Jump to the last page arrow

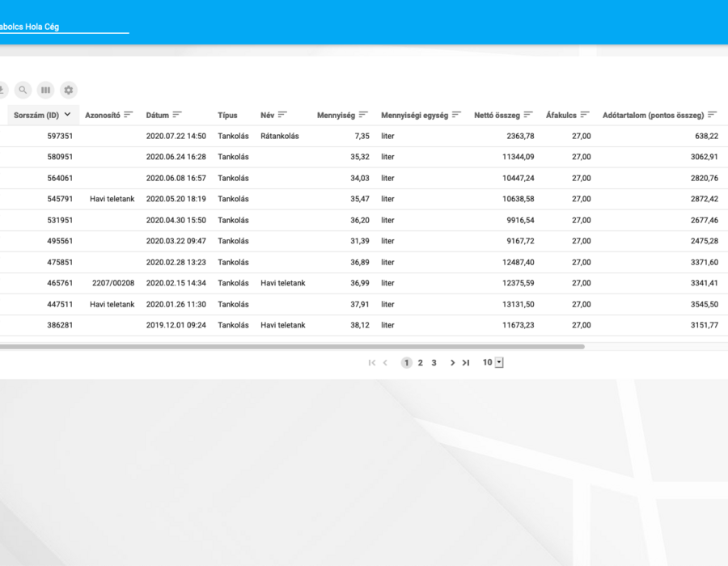coord(466,363)
